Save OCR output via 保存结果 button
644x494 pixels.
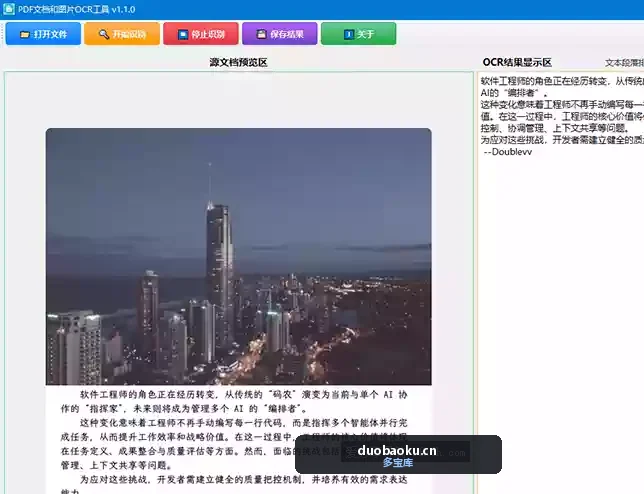point(280,34)
